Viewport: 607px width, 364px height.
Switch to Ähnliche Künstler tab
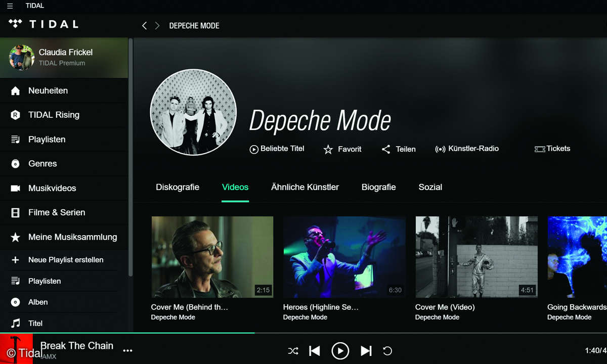pyautogui.click(x=305, y=187)
